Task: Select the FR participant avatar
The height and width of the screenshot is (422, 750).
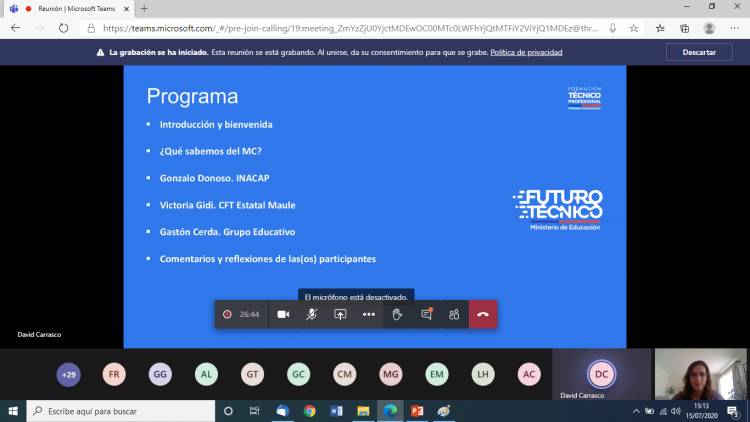Action: (115, 374)
